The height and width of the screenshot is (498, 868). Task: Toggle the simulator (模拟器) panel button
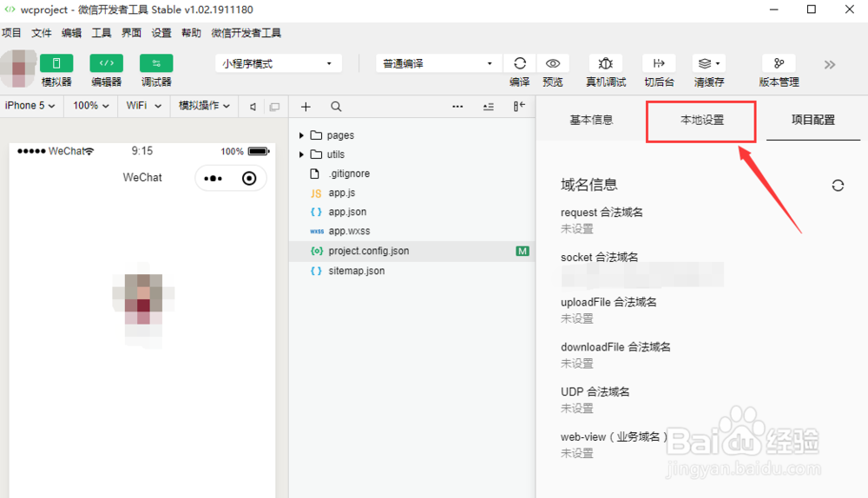pyautogui.click(x=56, y=63)
